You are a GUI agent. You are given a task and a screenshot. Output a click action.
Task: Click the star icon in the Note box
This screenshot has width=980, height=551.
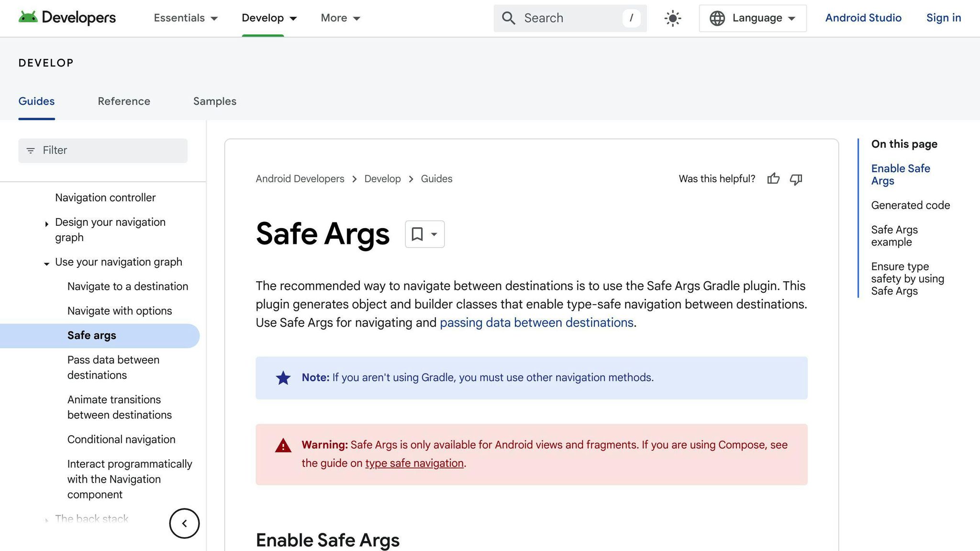click(x=283, y=377)
